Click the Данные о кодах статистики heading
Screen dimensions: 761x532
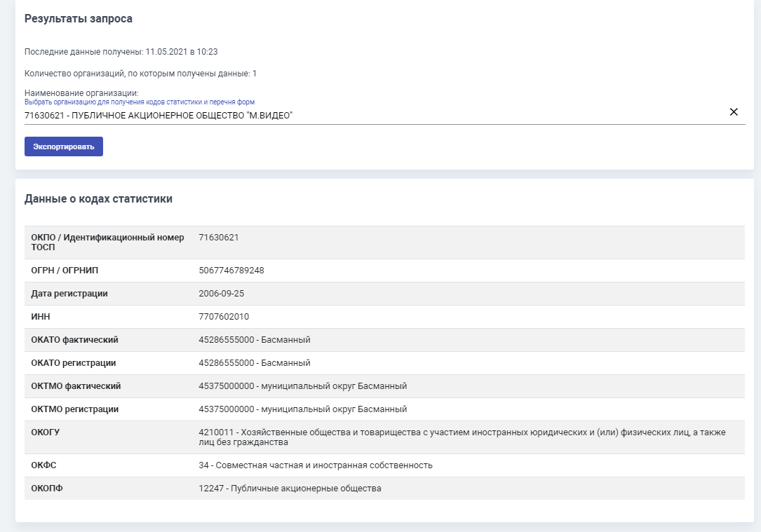pos(98,199)
